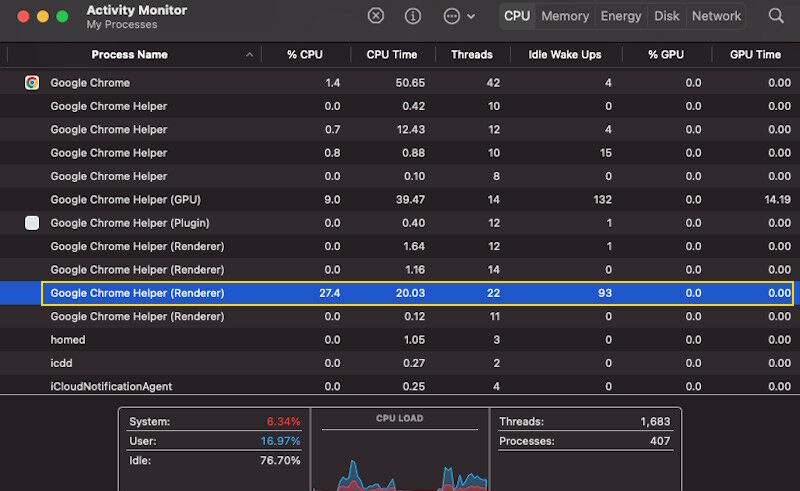
Task: Select Chrome Helper (Renderer) with 1.16 CPU time
Action: click(400, 269)
